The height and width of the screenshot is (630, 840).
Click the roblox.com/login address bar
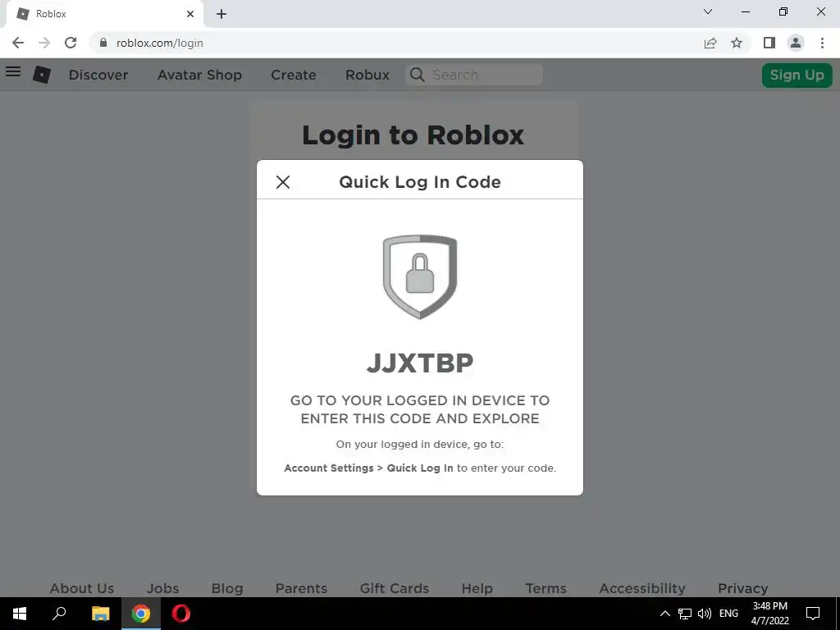point(396,43)
